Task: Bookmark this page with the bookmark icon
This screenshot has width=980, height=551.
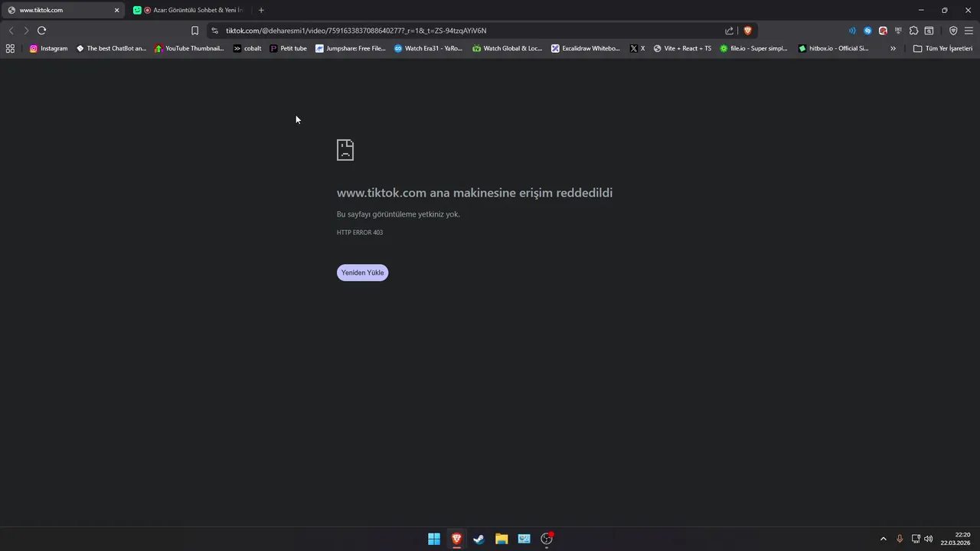Action: tap(194, 31)
